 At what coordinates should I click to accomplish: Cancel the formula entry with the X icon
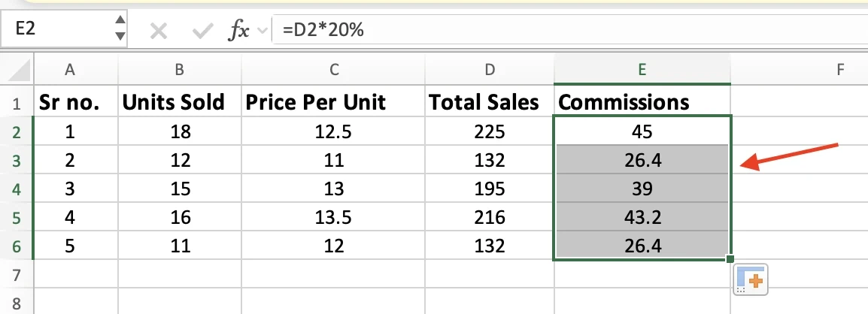pyautogui.click(x=158, y=31)
